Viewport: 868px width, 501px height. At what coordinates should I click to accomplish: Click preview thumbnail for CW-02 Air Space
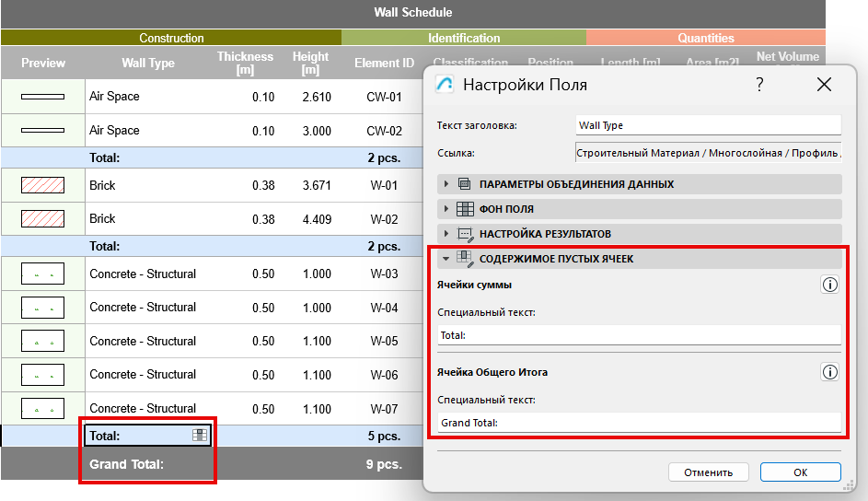click(x=42, y=131)
